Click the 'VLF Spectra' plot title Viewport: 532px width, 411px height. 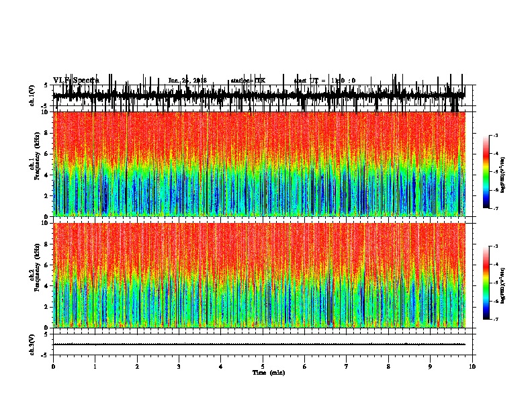coord(76,81)
